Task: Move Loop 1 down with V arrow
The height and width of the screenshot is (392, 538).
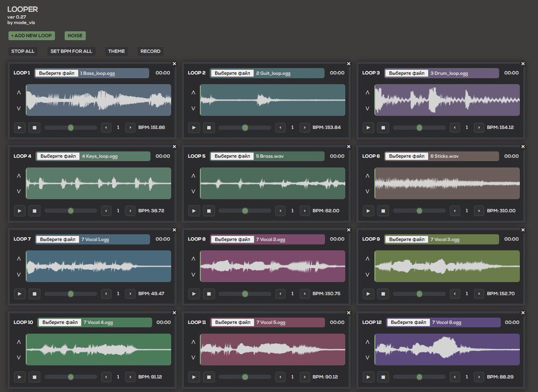Action: pos(19,108)
